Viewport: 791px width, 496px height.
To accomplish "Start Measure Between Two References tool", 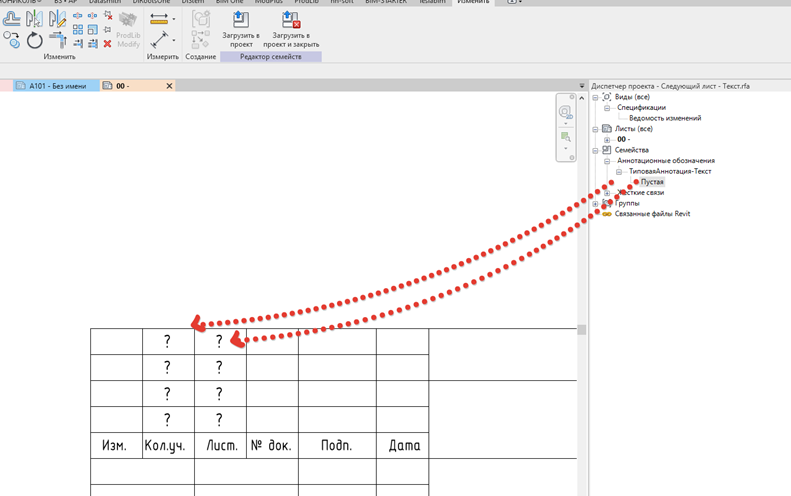I will coord(159,19).
